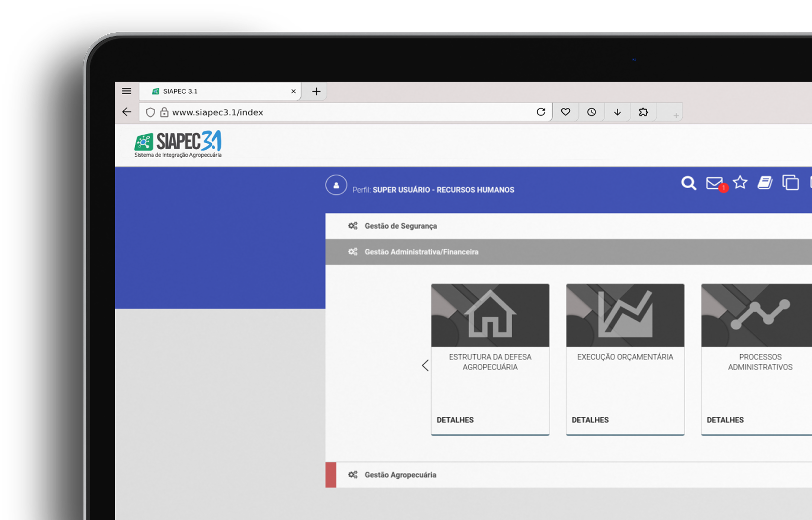Screen dimensions: 812x520
Task: Click the gears icon beside Gestão de Segurança
Action: 353,226
